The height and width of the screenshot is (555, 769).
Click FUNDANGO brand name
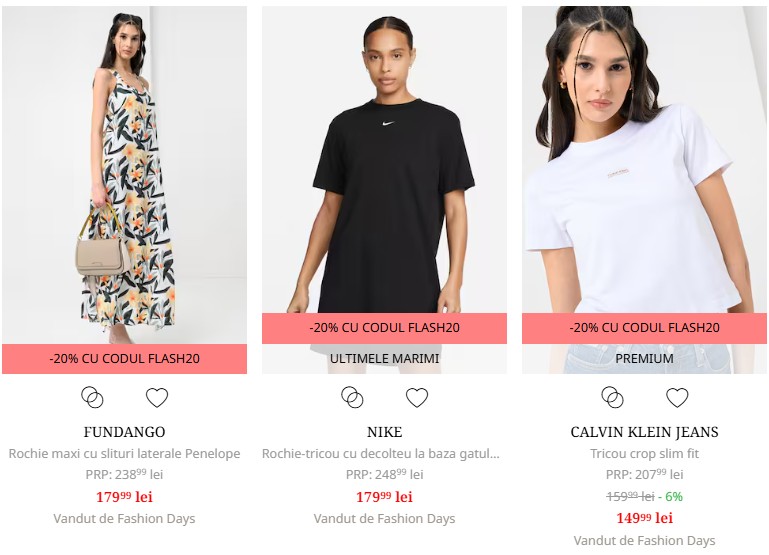pos(125,432)
